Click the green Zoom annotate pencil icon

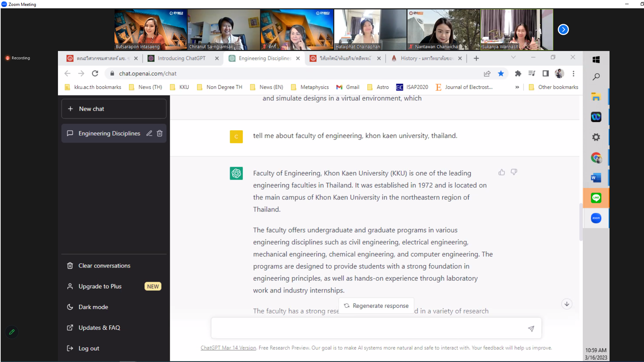(12, 332)
